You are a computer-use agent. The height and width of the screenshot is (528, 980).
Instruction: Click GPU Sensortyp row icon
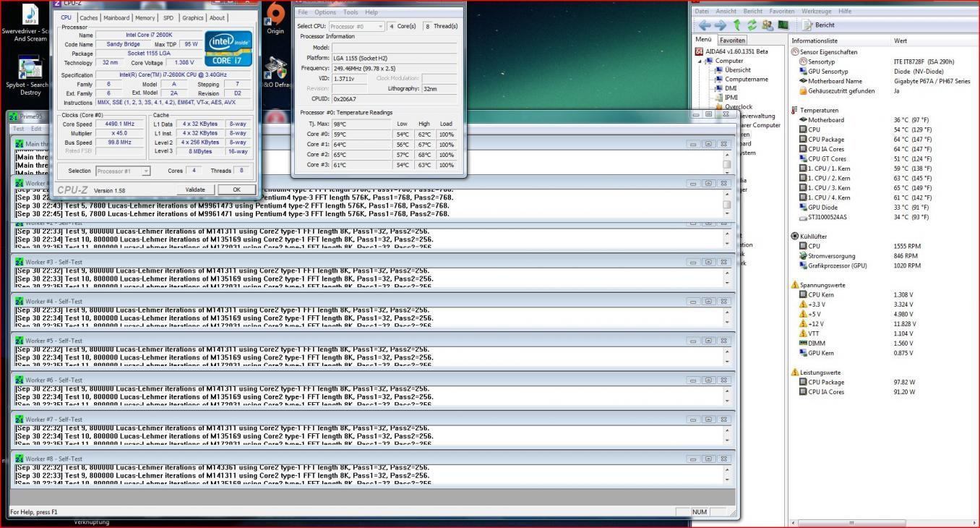click(803, 72)
